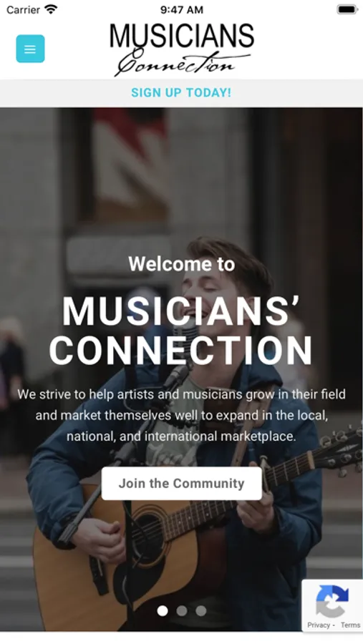Image resolution: width=363 pixels, height=644 pixels.
Task: Tap the 9:47 AM clock
Action: 182,10
